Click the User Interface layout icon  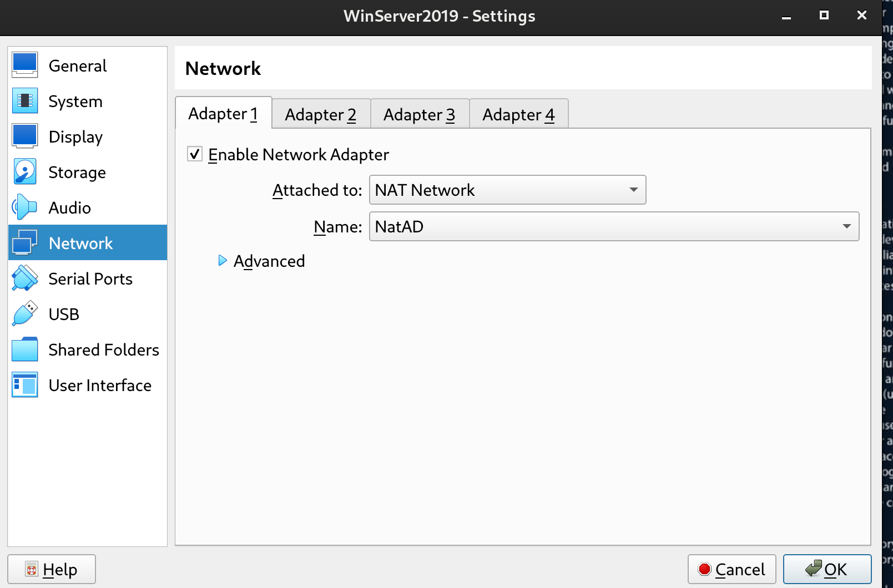[25, 385]
